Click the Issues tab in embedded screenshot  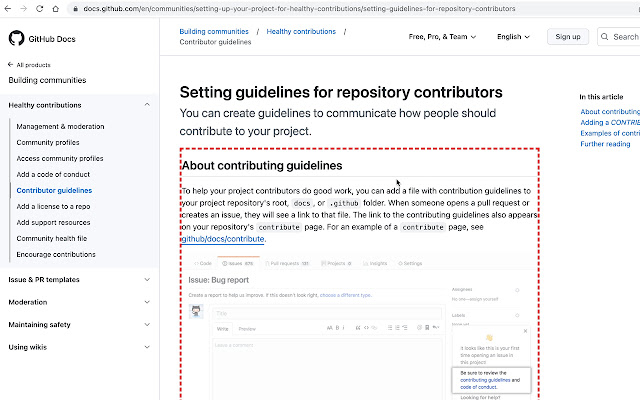(x=238, y=263)
